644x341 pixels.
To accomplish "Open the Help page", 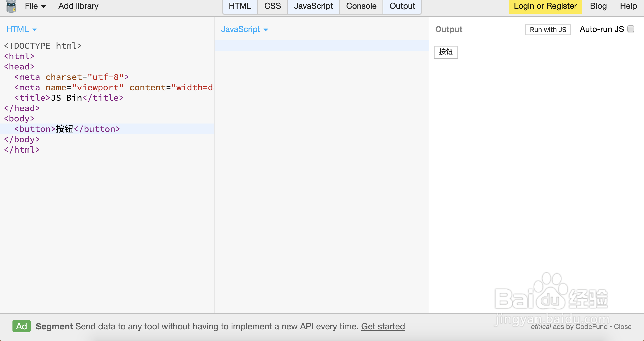I will point(628,6).
